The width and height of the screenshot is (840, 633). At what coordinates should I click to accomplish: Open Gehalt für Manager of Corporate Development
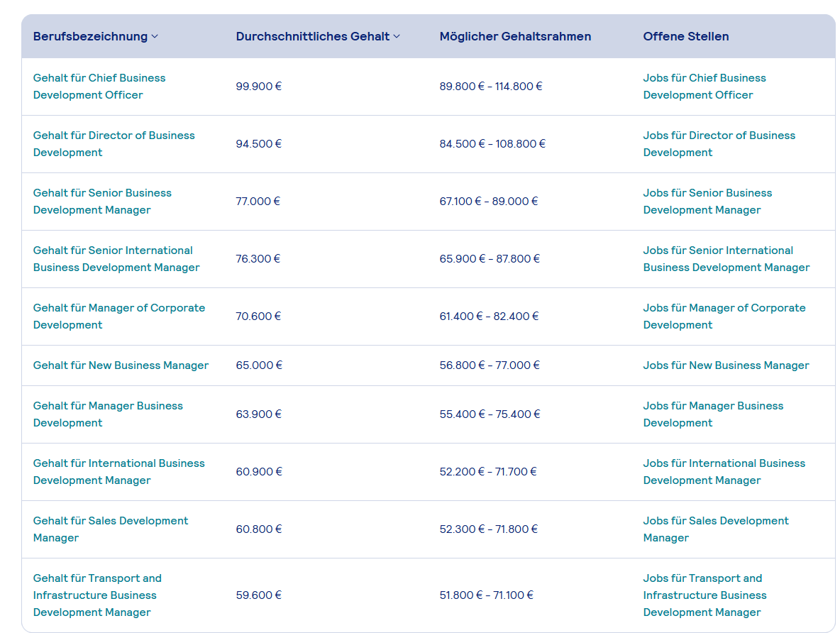tap(119, 316)
